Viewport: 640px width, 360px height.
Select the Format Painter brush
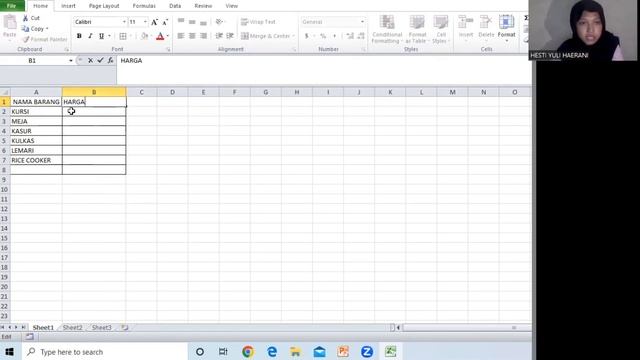(26, 39)
